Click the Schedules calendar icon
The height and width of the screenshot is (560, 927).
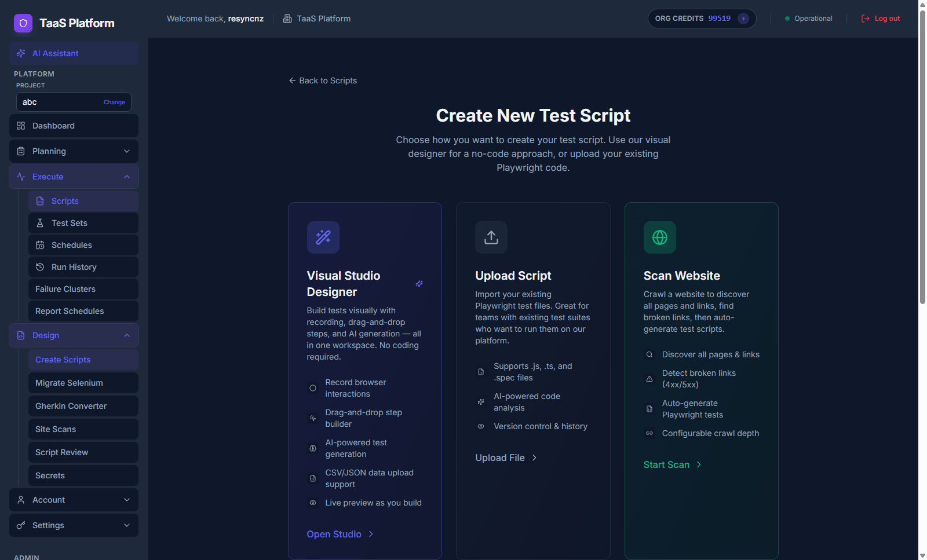[40, 245]
